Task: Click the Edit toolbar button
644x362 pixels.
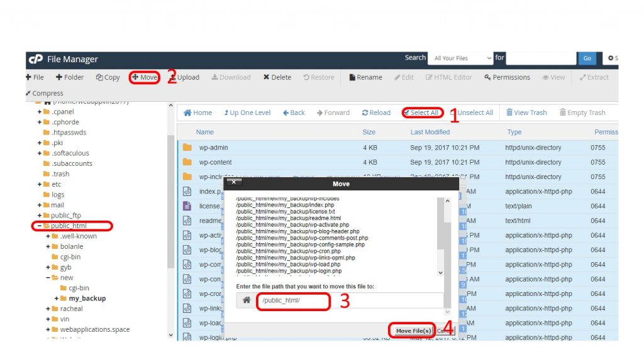Action: click(x=404, y=77)
